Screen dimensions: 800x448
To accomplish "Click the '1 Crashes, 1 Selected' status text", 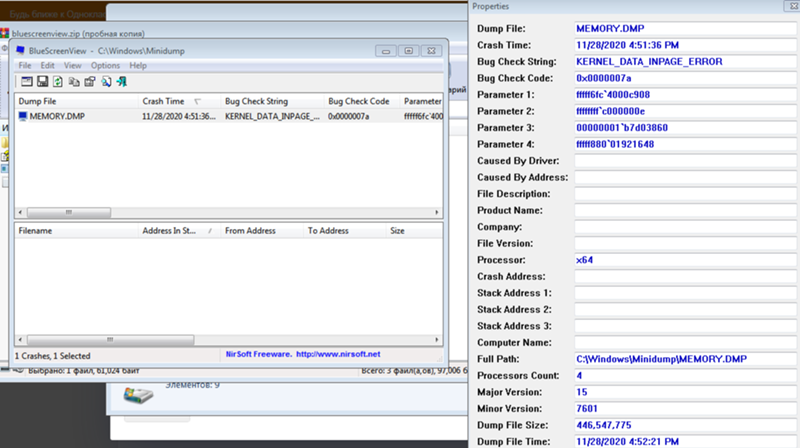I will coord(53,356).
